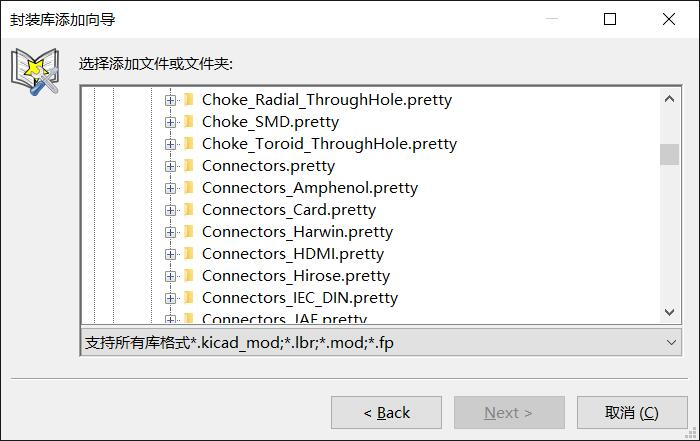Click the vertical scrollbar thumb
This screenshot has height=441, width=700.
669,154
